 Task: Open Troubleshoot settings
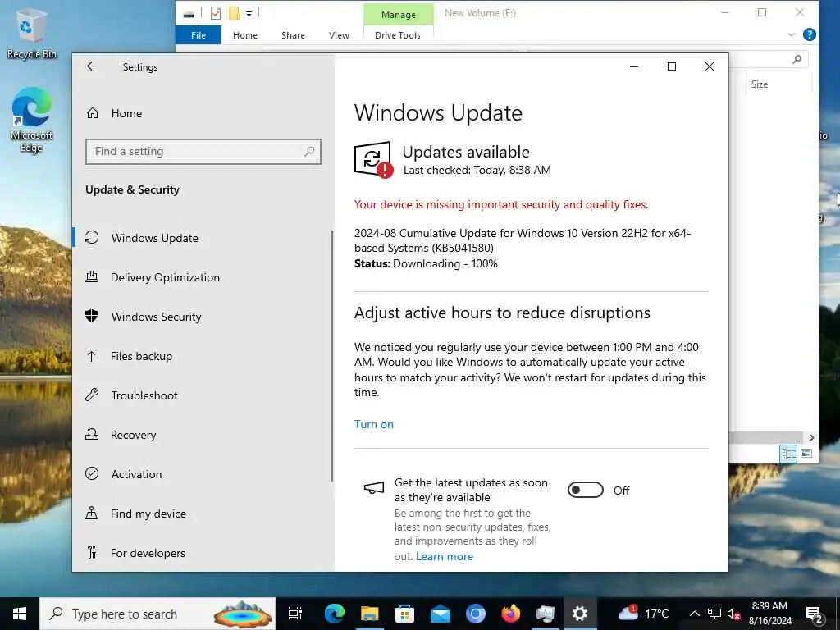[144, 395]
